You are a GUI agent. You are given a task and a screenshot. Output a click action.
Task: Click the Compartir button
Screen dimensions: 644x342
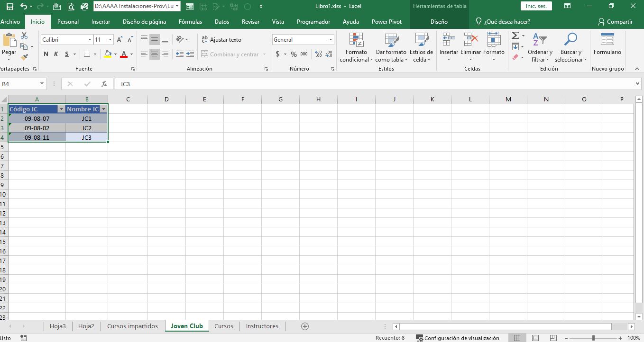click(x=615, y=22)
